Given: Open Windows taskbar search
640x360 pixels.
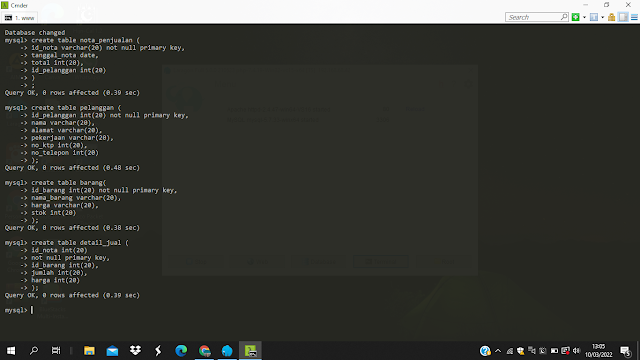Looking at the screenshot, I should 34,351.
